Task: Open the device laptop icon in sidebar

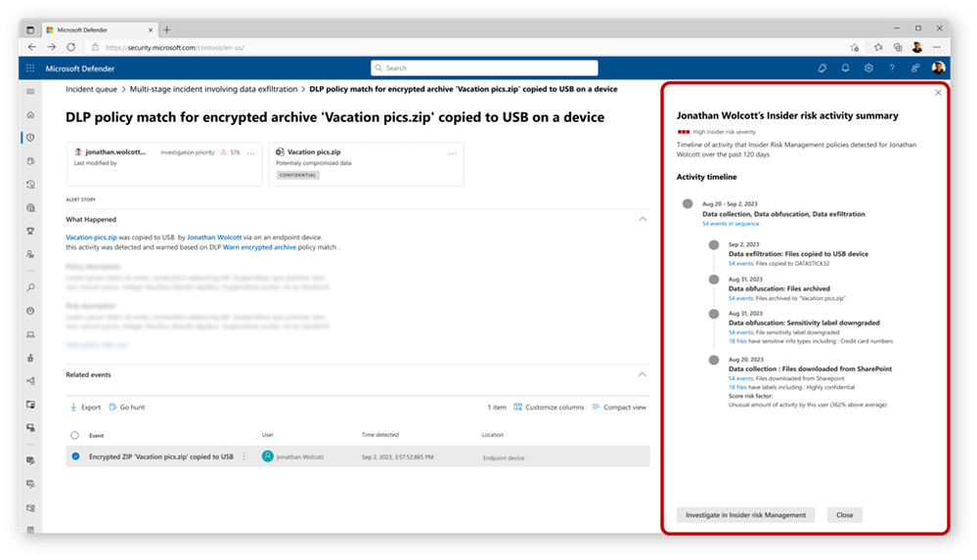Action: pyautogui.click(x=30, y=334)
